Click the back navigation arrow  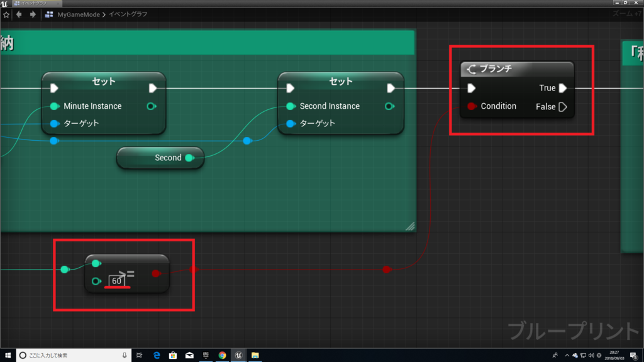18,14
